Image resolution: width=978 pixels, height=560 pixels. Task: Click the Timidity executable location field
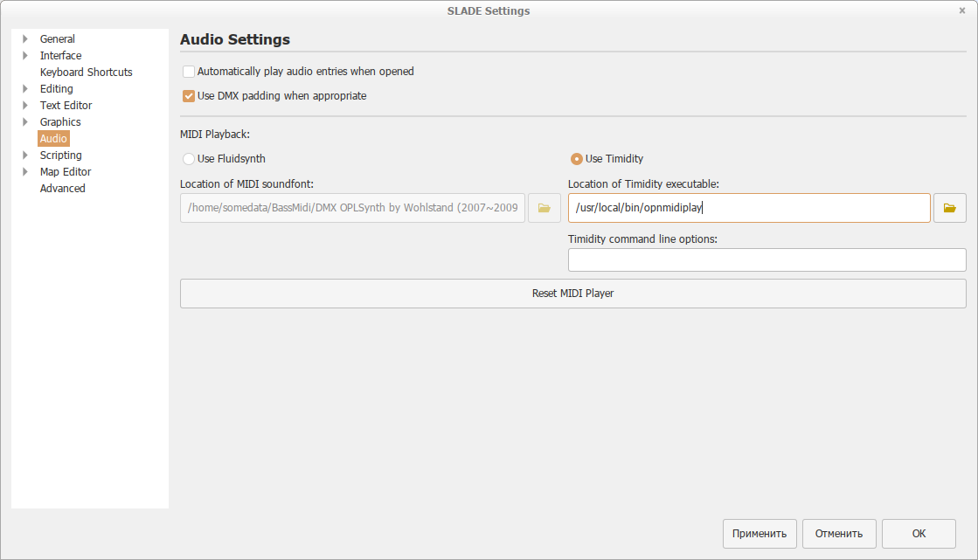(x=748, y=208)
